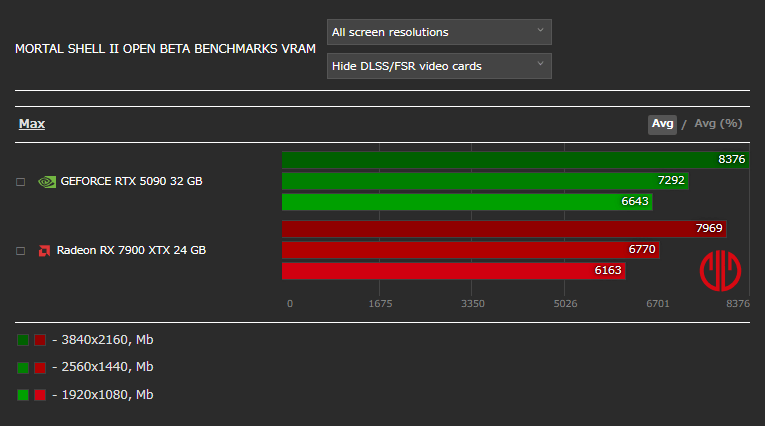Select the RTX 5090 bar showing 7292
The height and width of the screenshot is (426, 765).
point(485,181)
